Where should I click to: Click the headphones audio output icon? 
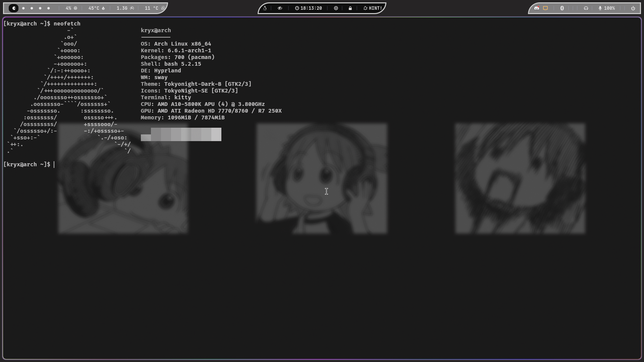pyautogui.click(x=586, y=8)
